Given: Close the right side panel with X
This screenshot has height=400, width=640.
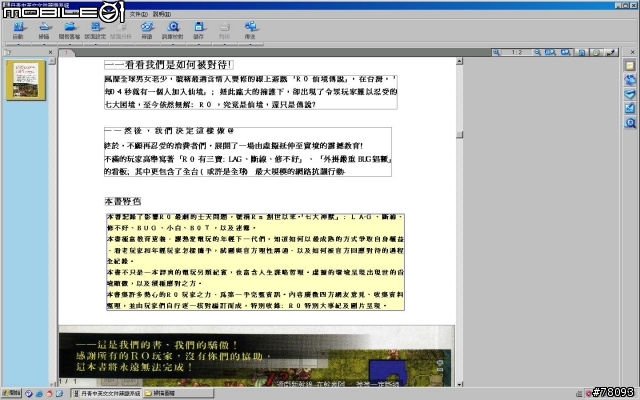Looking at the screenshot, I should click(633, 52).
